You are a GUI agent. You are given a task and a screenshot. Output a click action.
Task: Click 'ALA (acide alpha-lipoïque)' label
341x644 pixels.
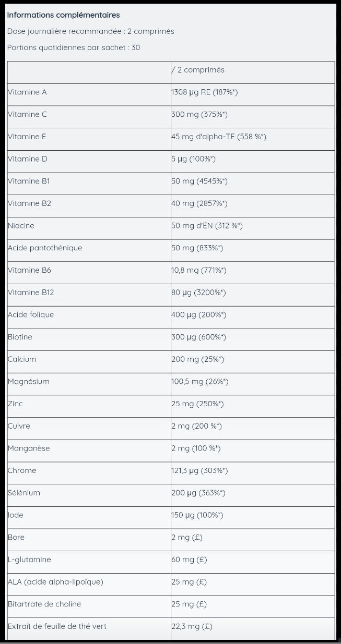click(x=55, y=582)
